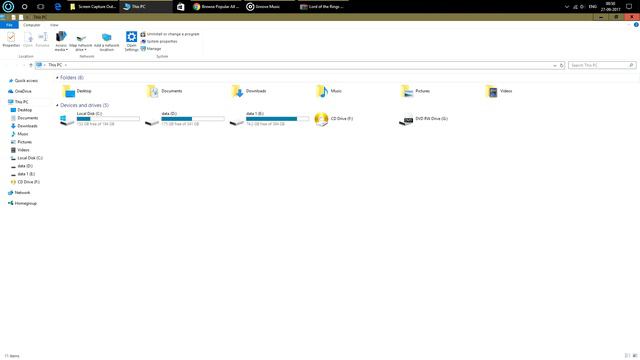Select Local Disk (C:) in navigation pane
640x360 pixels.
[x=27, y=158]
